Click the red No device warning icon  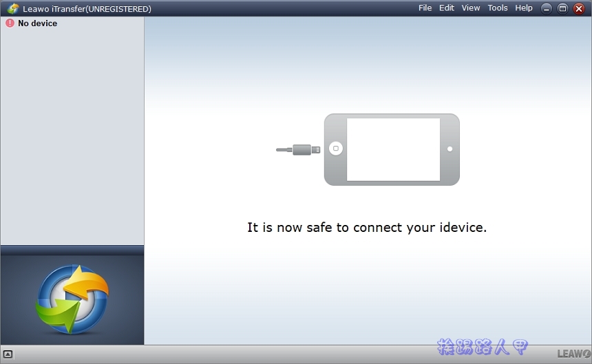coord(10,23)
